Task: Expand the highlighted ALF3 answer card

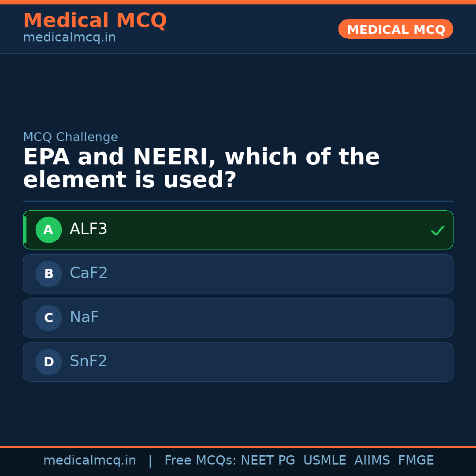Action: tap(238, 230)
